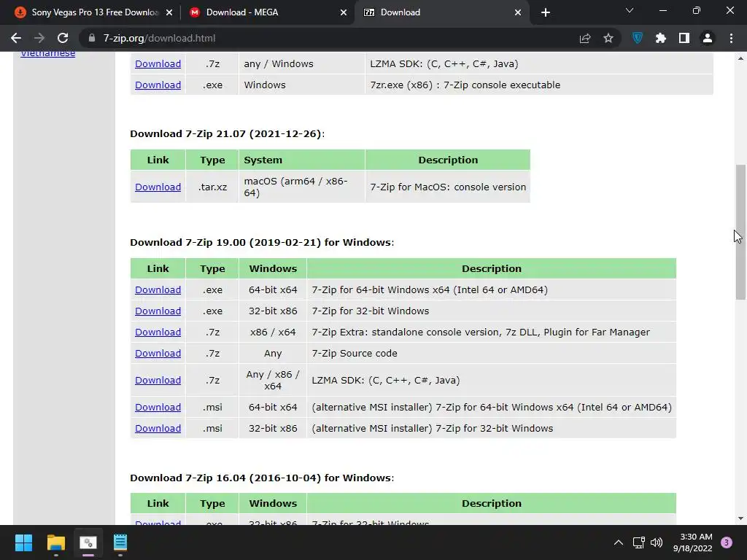Download 7-Zip 19.00 32-bit x86 .exe

[x=158, y=311]
